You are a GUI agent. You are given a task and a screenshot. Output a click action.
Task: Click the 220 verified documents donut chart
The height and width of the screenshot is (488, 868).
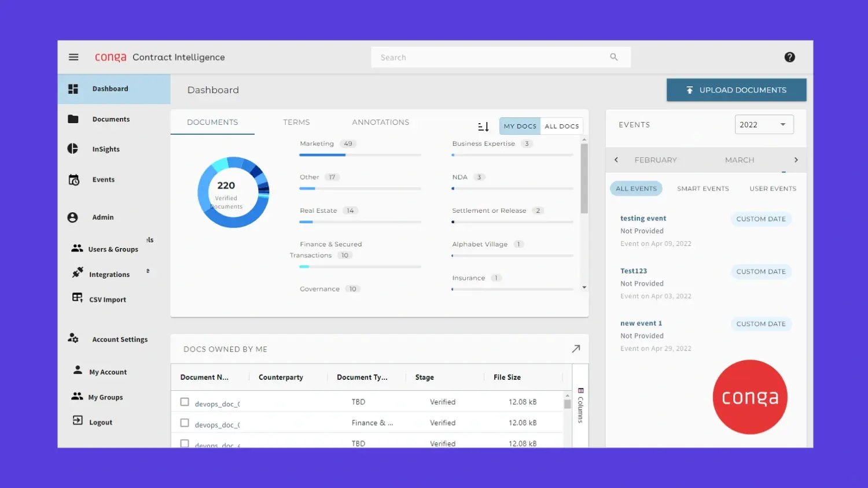[233, 192]
